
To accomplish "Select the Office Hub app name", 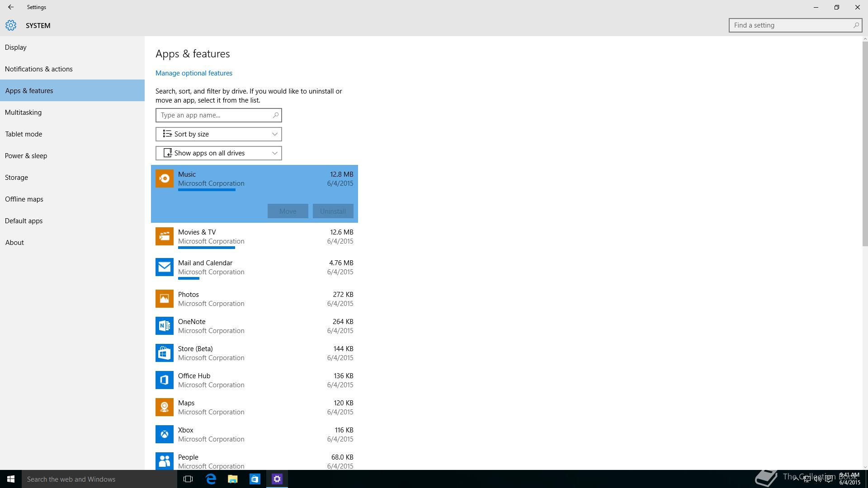I will coord(194,376).
